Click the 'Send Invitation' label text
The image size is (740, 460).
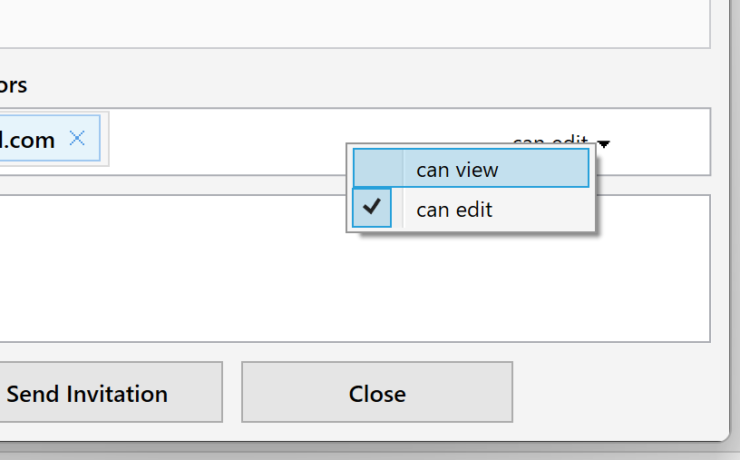87,394
